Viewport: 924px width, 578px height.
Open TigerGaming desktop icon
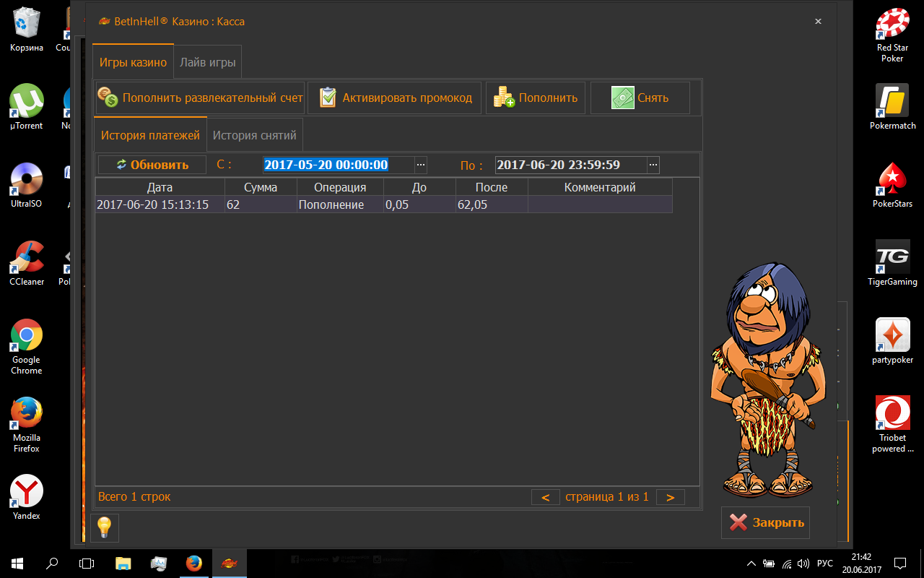(x=892, y=258)
